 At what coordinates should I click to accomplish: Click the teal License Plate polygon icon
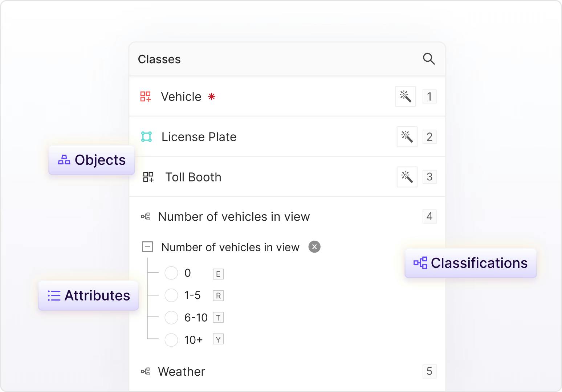[x=146, y=137]
